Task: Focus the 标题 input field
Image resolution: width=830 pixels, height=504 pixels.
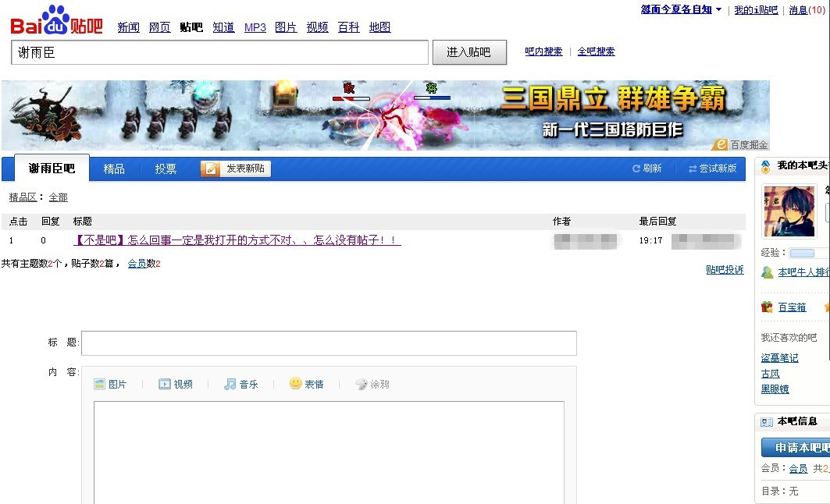Action: [329, 343]
